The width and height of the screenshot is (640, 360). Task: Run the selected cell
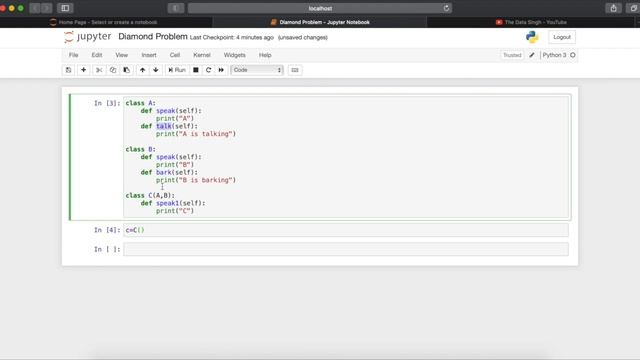click(x=177, y=70)
